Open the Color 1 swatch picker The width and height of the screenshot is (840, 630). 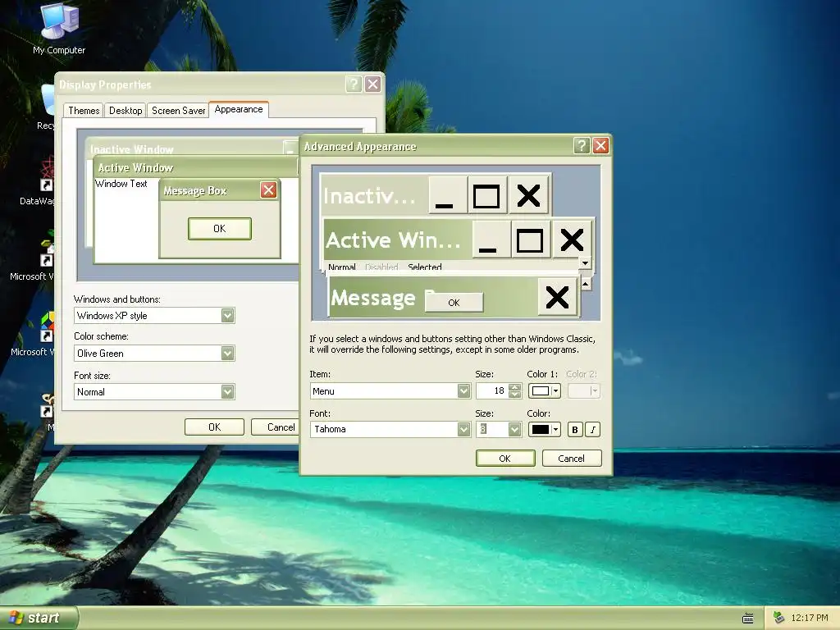click(x=545, y=391)
